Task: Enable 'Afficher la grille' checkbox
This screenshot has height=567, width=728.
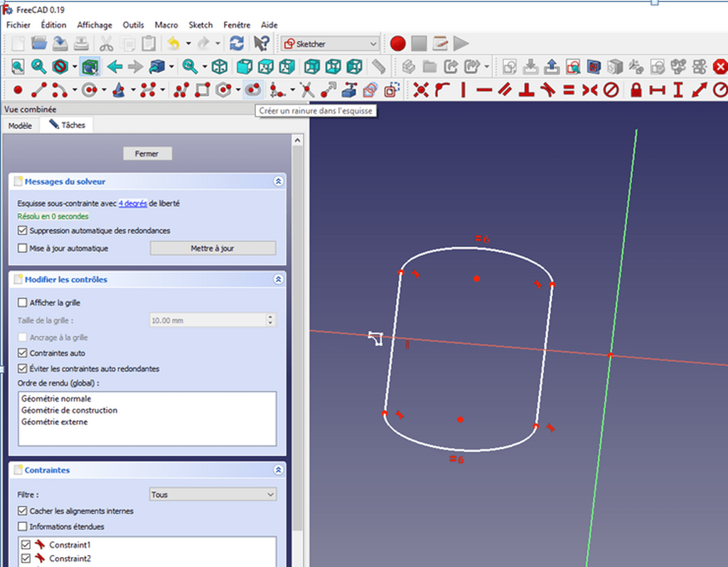Action: coord(23,303)
